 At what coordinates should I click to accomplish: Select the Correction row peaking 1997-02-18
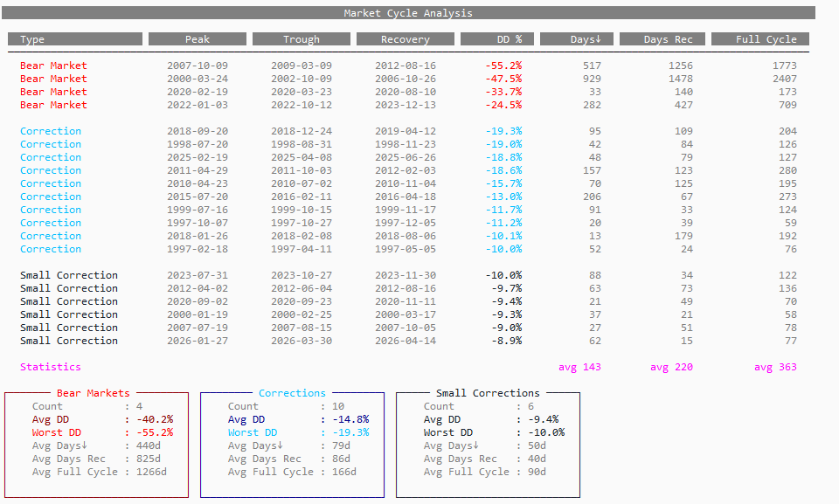(408, 249)
